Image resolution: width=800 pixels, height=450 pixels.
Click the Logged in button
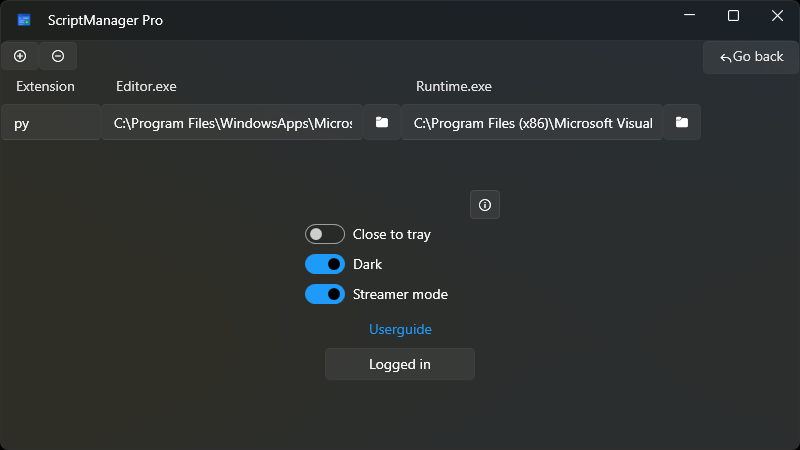400,364
